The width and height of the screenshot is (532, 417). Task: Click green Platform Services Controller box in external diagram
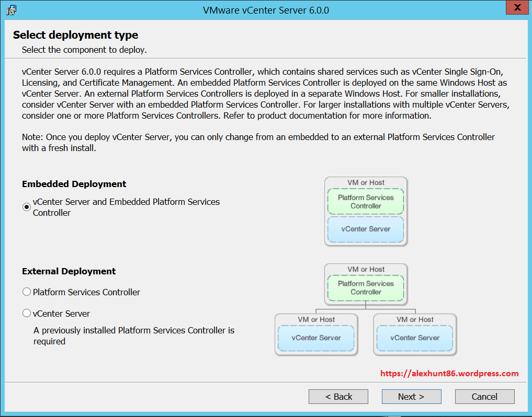click(366, 288)
